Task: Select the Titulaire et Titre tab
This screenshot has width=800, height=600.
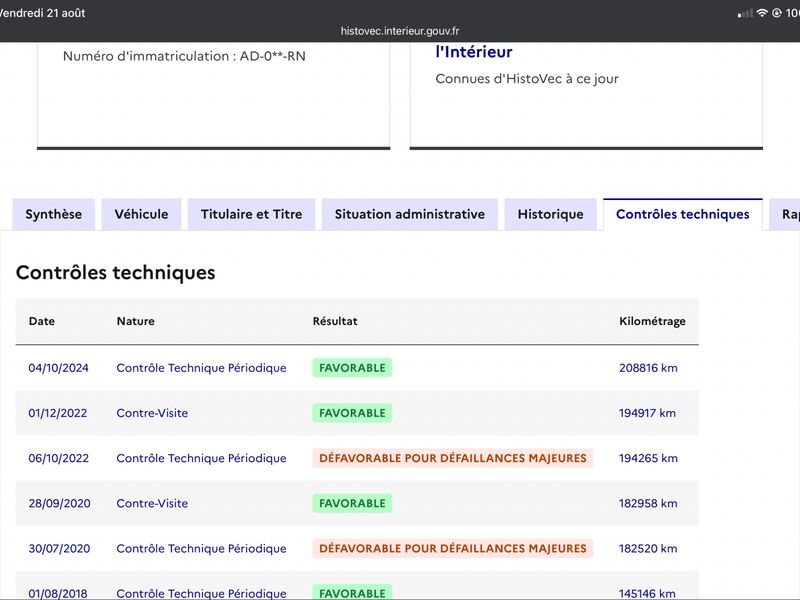Action: [x=252, y=214]
